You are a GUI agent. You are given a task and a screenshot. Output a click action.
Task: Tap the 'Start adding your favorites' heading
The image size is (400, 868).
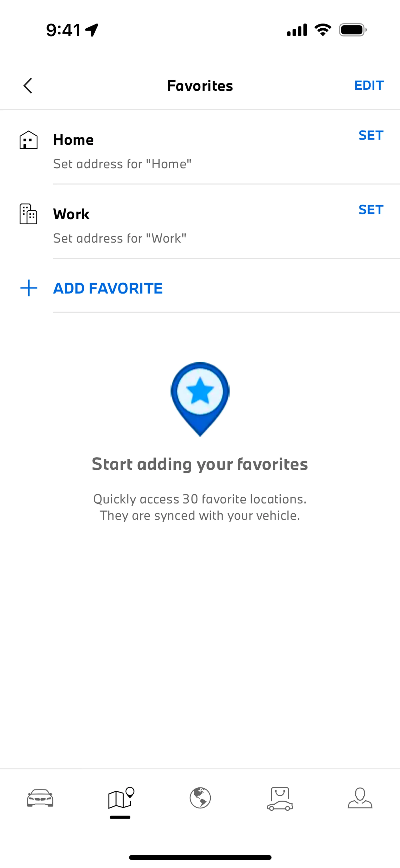[x=200, y=464]
